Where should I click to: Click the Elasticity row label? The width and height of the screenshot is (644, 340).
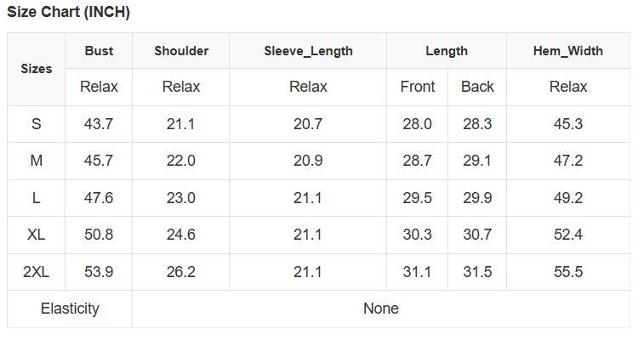(x=70, y=309)
